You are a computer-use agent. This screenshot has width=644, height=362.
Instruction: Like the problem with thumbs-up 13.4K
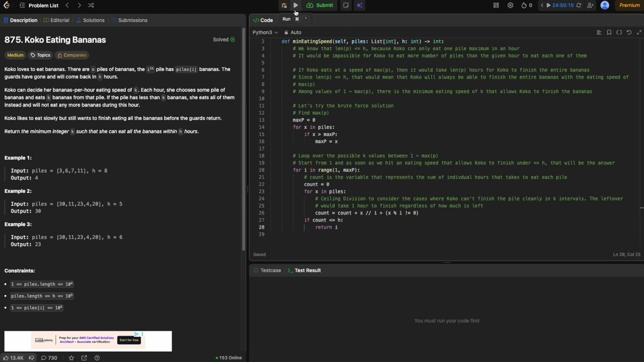click(13, 357)
